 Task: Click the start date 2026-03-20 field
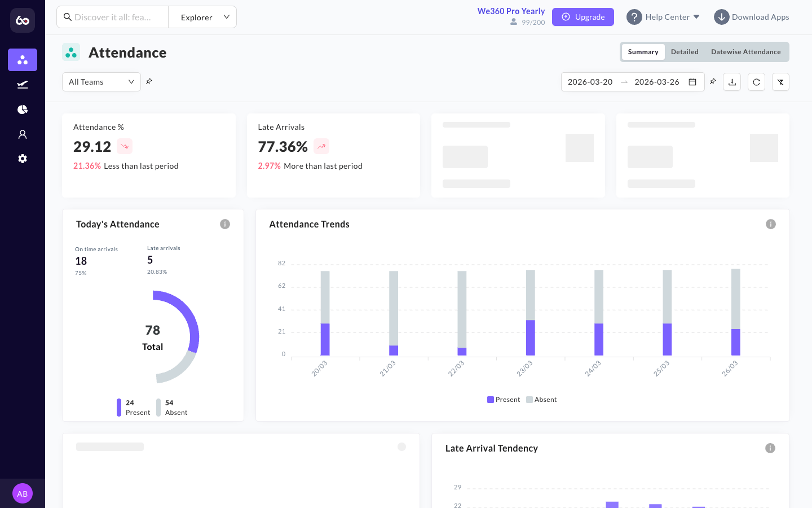pos(590,82)
